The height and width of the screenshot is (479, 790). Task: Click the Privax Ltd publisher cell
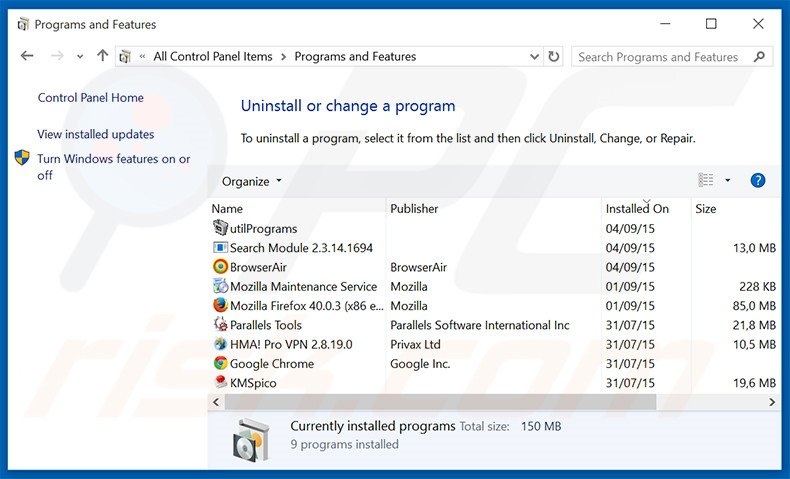[x=415, y=345]
